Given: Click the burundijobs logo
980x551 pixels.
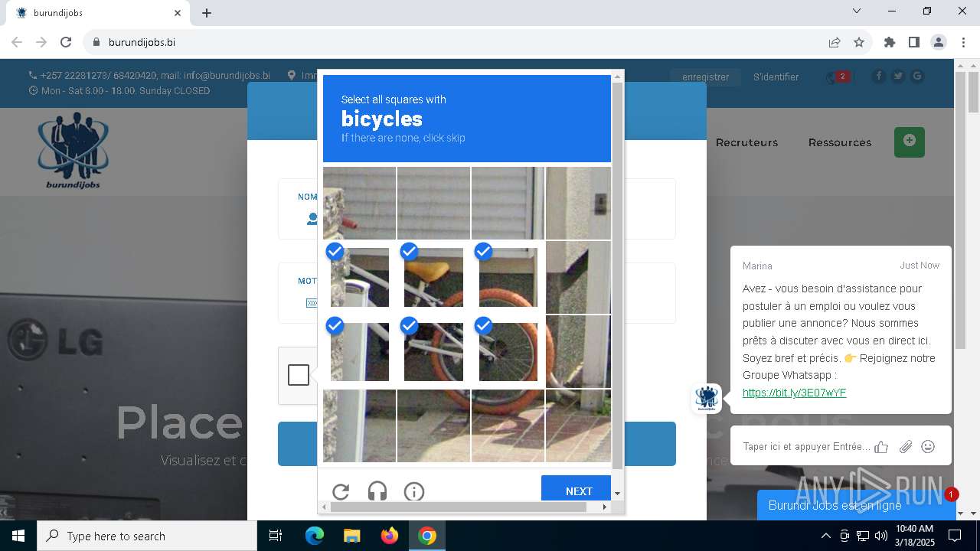Looking at the screenshot, I should [73, 150].
